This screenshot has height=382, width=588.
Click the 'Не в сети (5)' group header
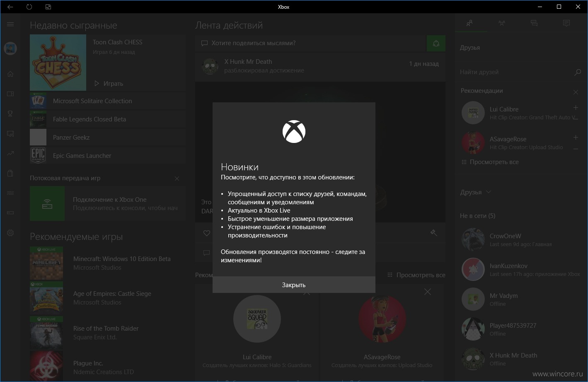tap(477, 216)
